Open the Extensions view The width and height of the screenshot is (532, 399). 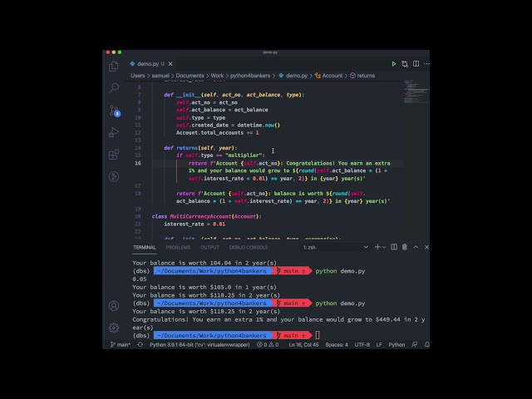coord(114,155)
